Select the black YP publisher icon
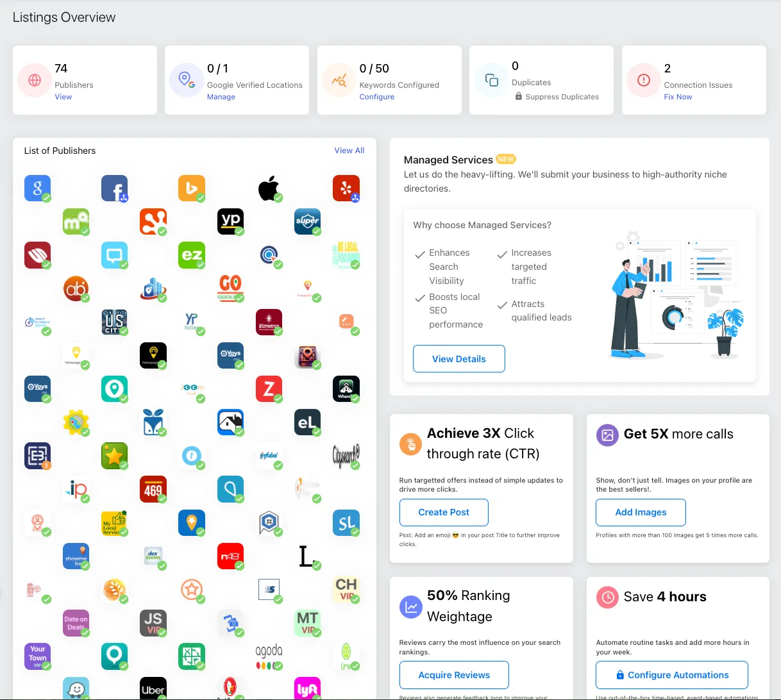Viewport: 781px width, 700px height. pos(230,221)
